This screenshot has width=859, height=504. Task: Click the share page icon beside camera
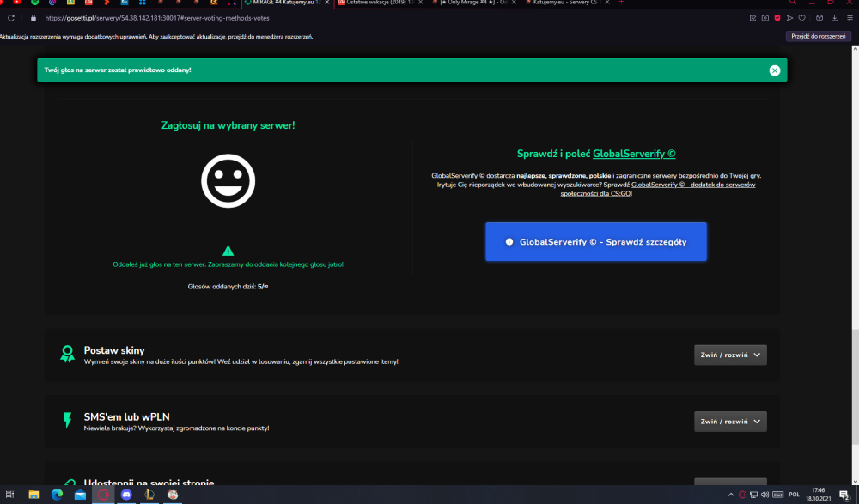point(752,18)
